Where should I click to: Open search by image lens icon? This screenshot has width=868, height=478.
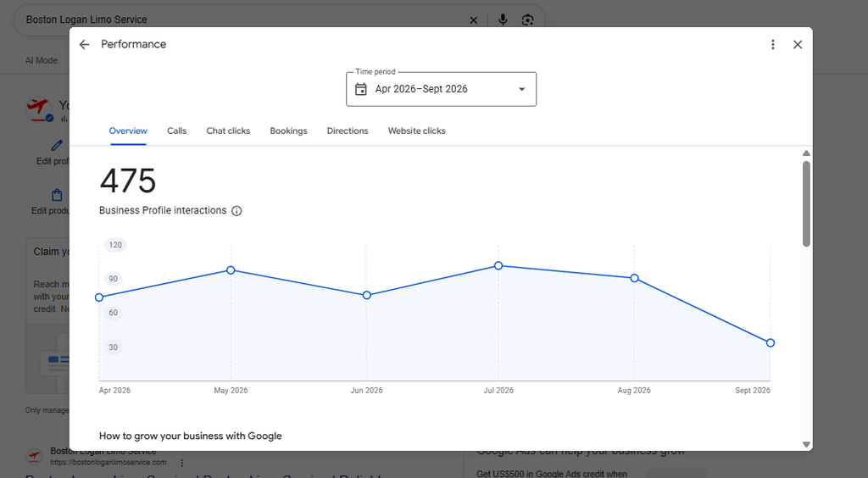point(527,20)
